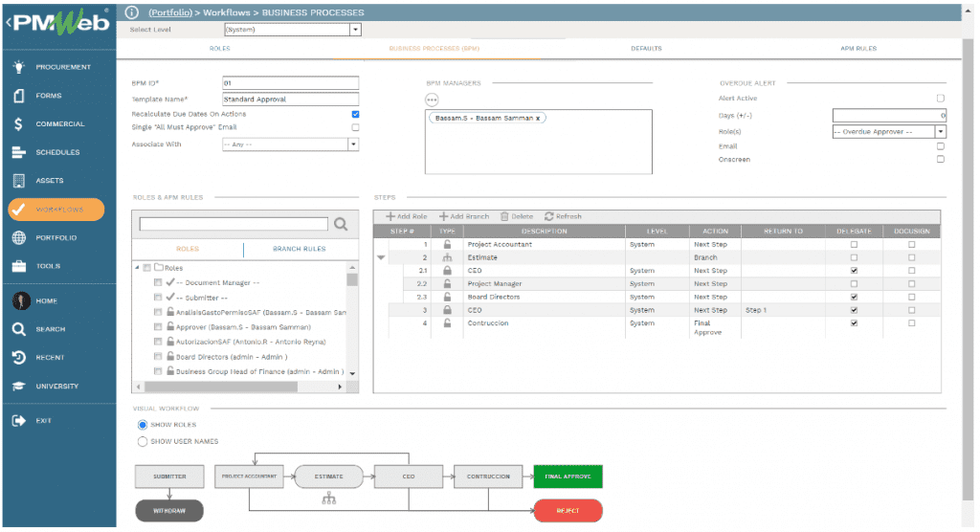Click the Add Branch plus icon

pos(444,216)
